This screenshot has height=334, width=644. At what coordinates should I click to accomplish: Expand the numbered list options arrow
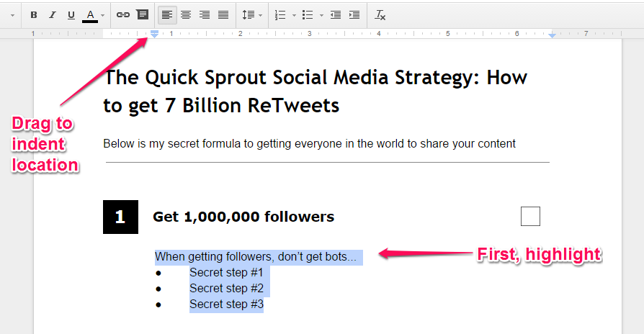point(294,16)
